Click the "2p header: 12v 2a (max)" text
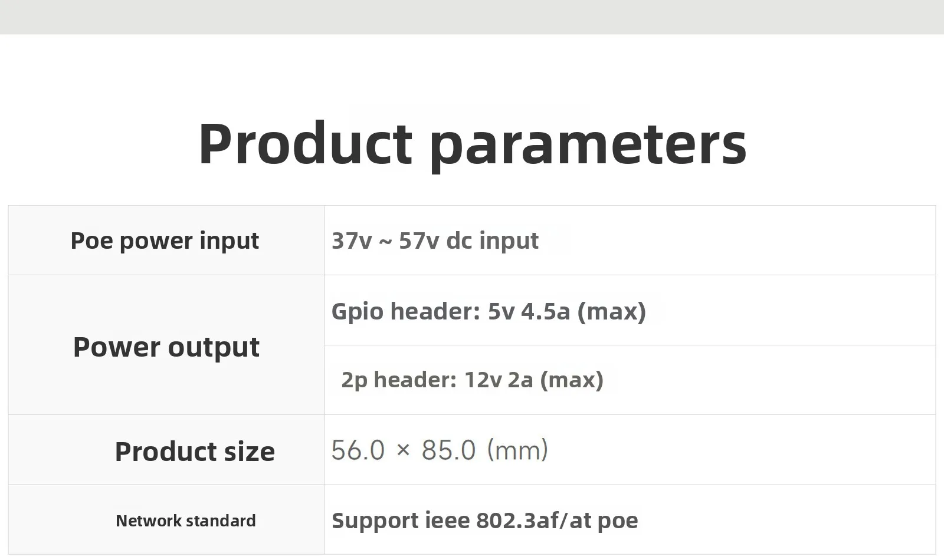The image size is (944, 560). [x=472, y=380]
